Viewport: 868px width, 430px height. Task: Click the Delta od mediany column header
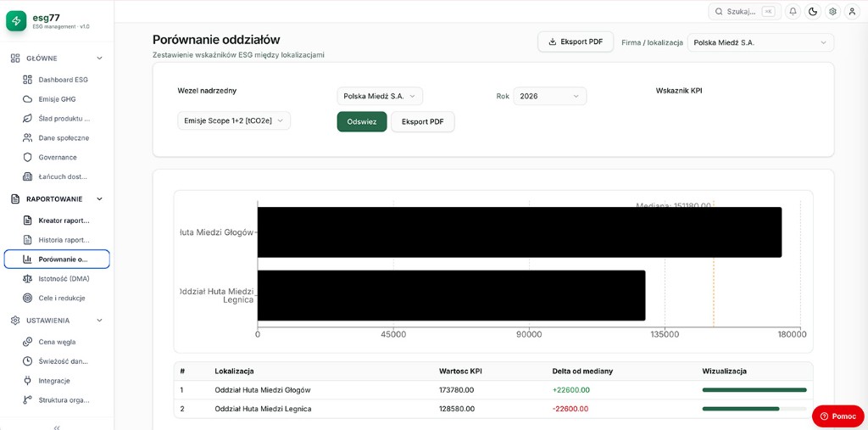pos(582,371)
